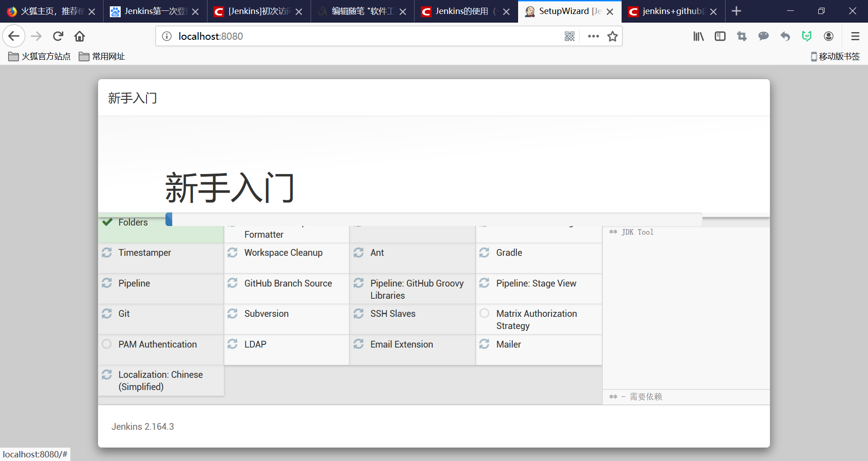Image resolution: width=868 pixels, height=461 pixels.
Task: Show site information icon in address bar
Action: point(167,36)
